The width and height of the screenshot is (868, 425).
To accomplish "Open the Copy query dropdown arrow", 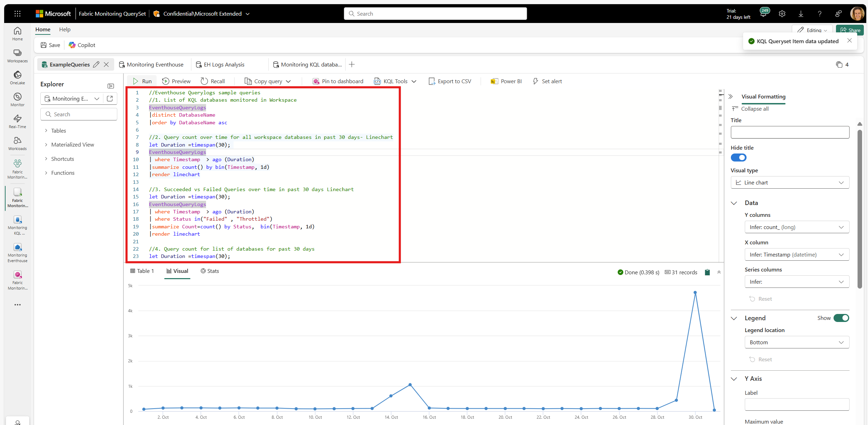I will pos(288,81).
